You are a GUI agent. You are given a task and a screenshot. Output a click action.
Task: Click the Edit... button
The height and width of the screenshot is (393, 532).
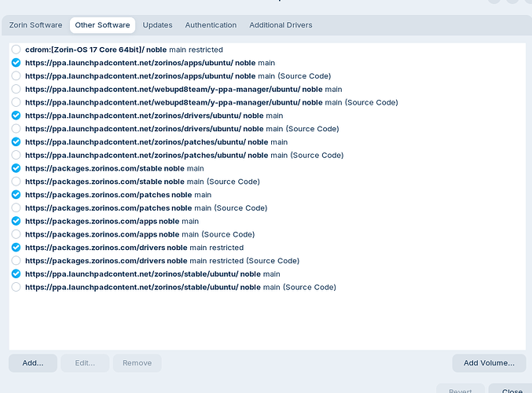tap(85, 363)
